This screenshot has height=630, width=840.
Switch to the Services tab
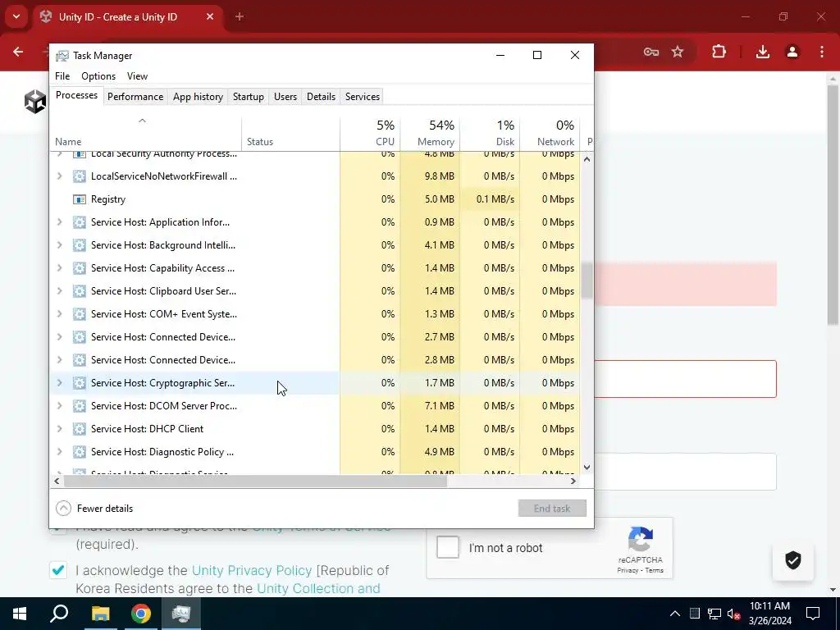click(362, 97)
